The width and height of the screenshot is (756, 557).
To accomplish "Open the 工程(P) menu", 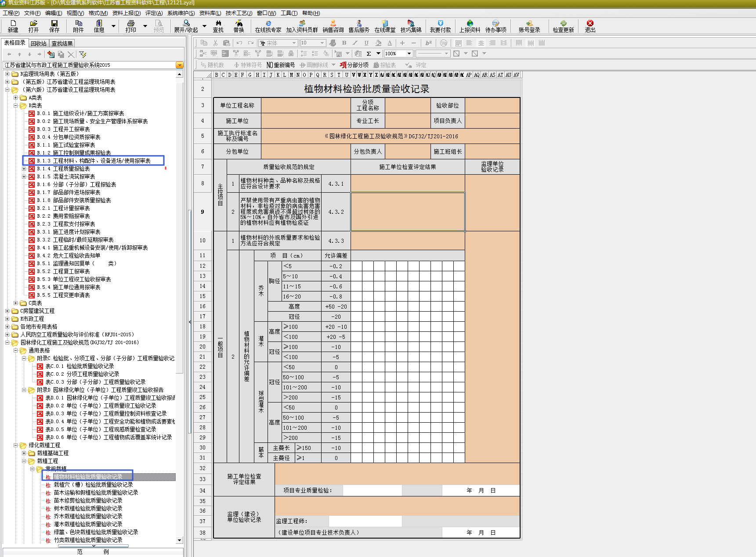I will click(11, 13).
